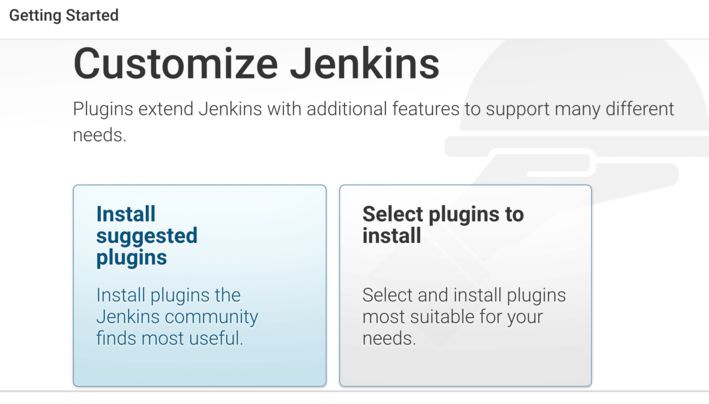Click the blank Getting Started header bar
Screen dimensions: 709x404
pos(407,19)
